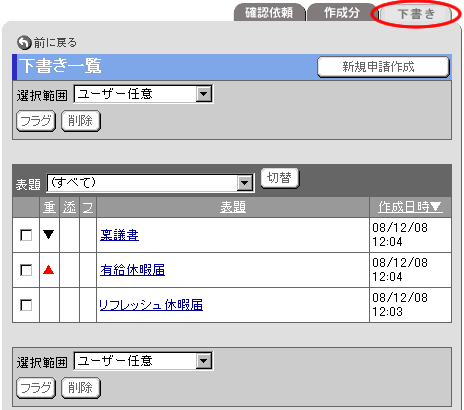
Task: Click the black down-triangle priority icon for 稟議書
Action: pos(49,235)
